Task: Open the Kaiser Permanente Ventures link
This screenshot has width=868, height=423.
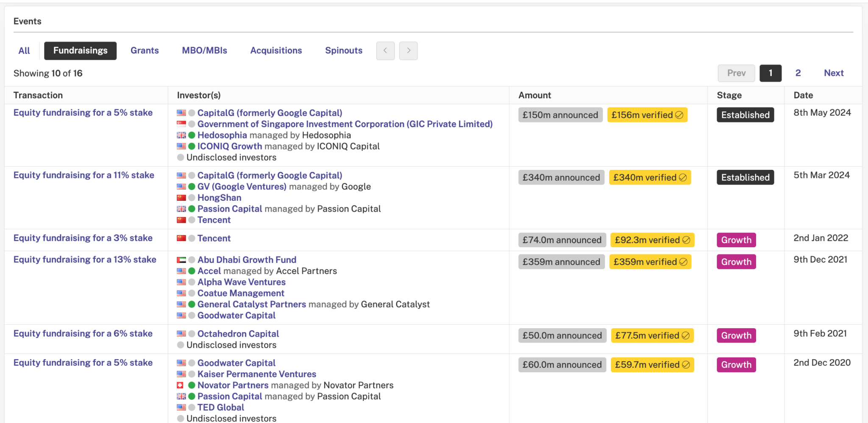Action: coord(257,374)
